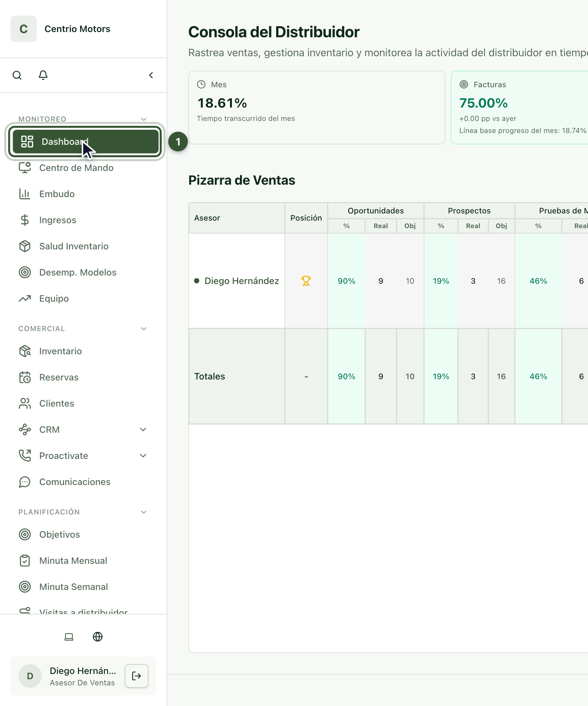The width and height of the screenshot is (588, 706).
Task: Open the search magnifier icon in sidebar
Action: 17,75
